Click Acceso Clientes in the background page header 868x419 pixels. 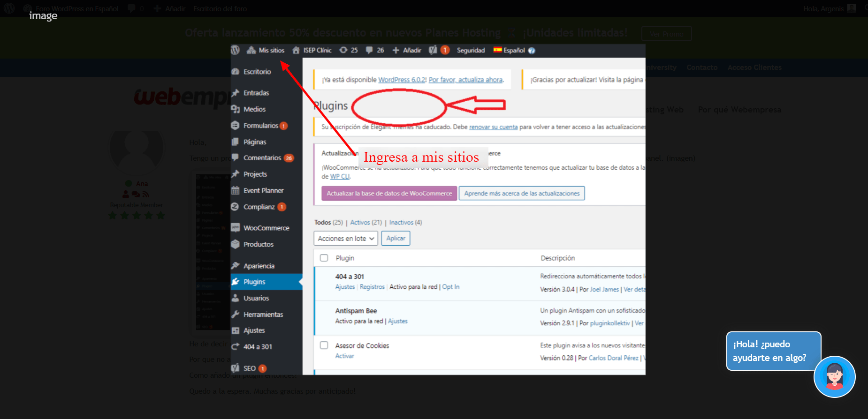(x=754, y=67)
